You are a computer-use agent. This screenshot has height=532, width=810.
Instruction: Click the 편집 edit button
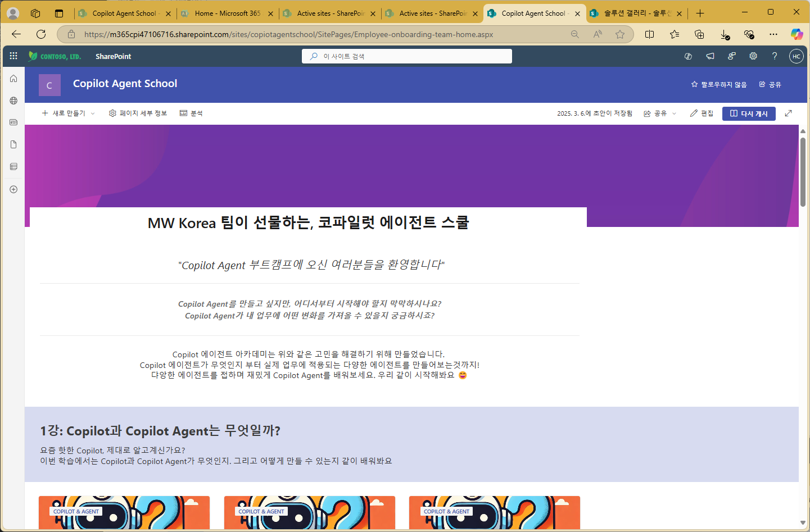702,113
